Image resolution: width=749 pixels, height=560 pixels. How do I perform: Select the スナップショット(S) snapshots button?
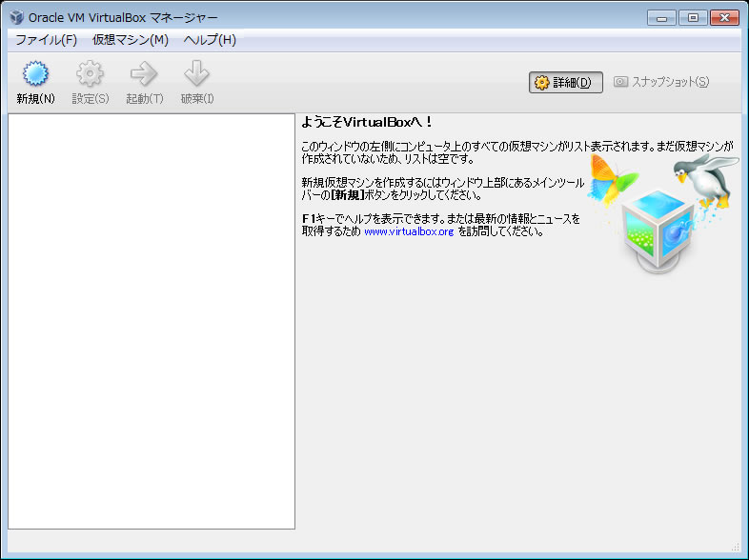(661, 82)
